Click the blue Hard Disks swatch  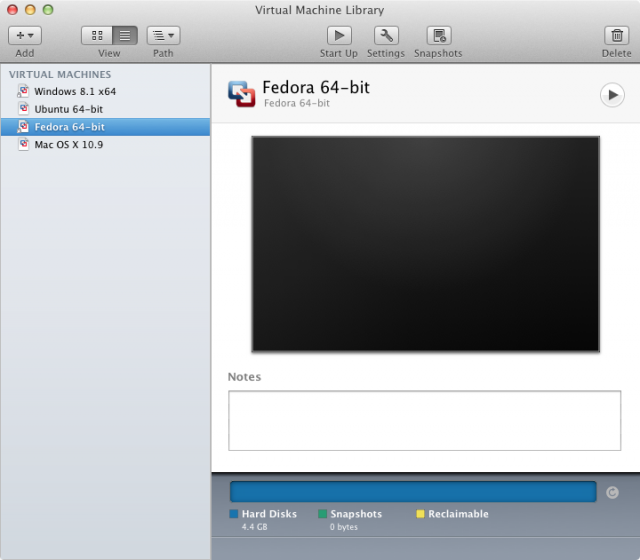coord(234,514)
